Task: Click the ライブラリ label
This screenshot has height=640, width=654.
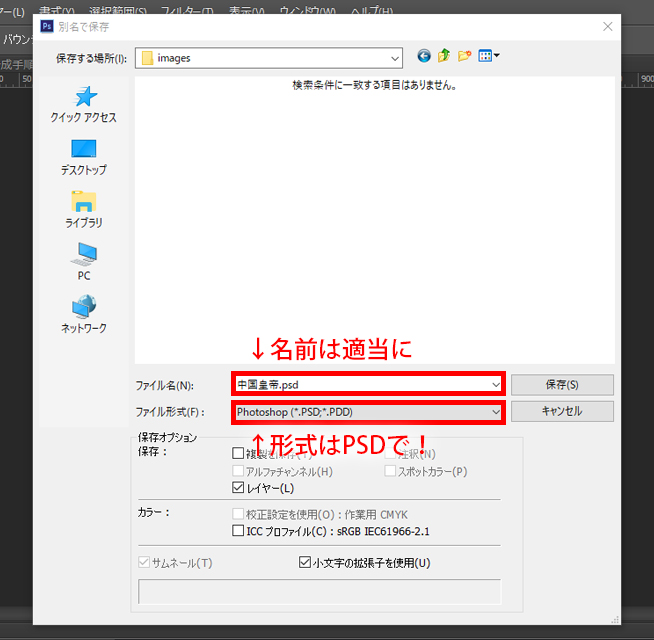Action: [84, 222]
